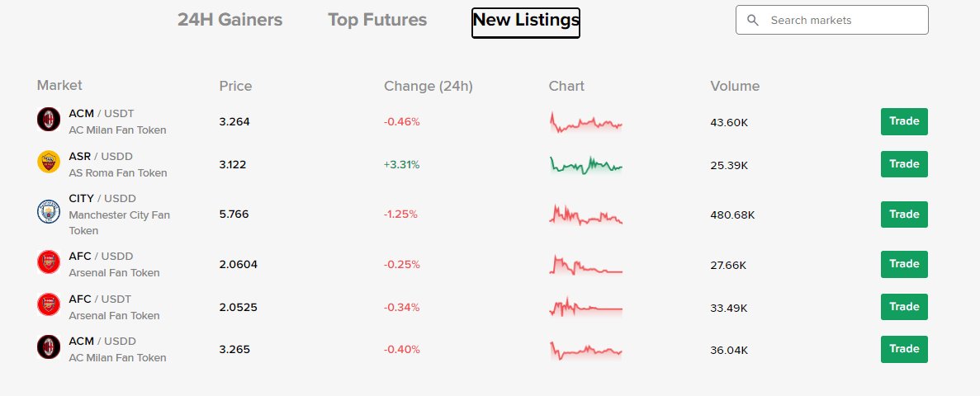Click the AS Roma logo icon
This screenshot has width=980, height=396.
49,162
